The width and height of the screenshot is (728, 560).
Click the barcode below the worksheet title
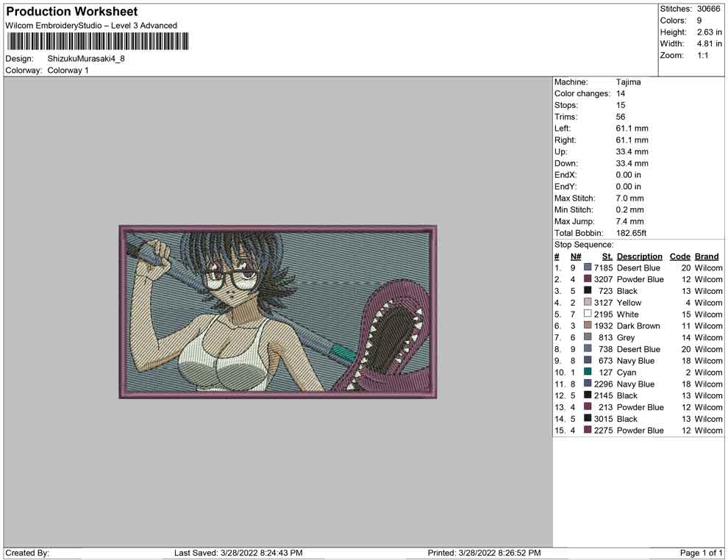(x=97, y=41)
